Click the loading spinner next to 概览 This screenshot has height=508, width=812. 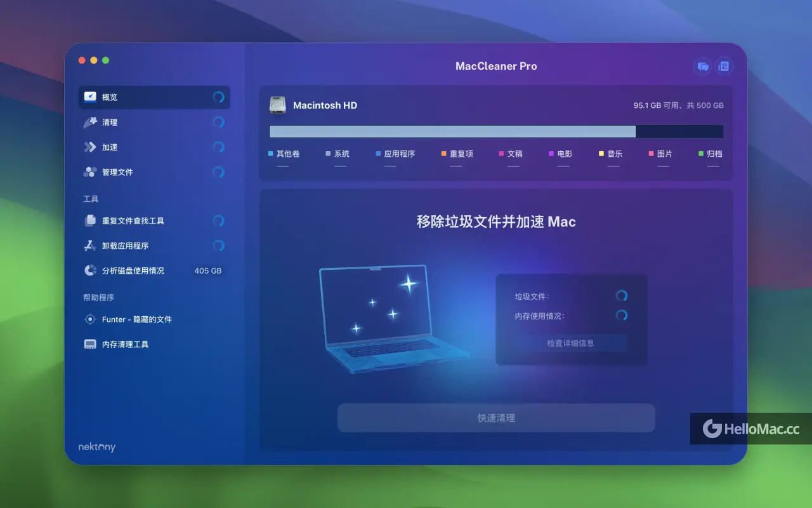point(218,97)
